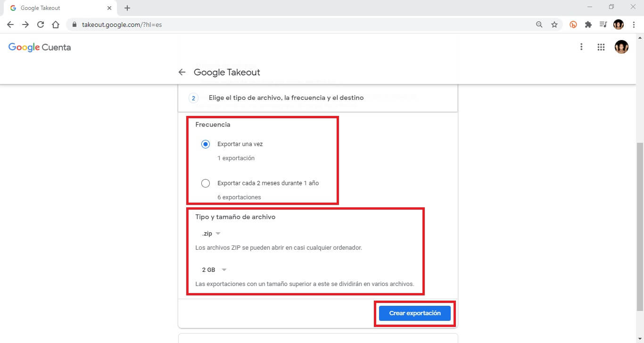Screen dimensions: 644x343
Task: Click text Los archivos ZIP se pueden abrir
Action: (x=279, y=247)
